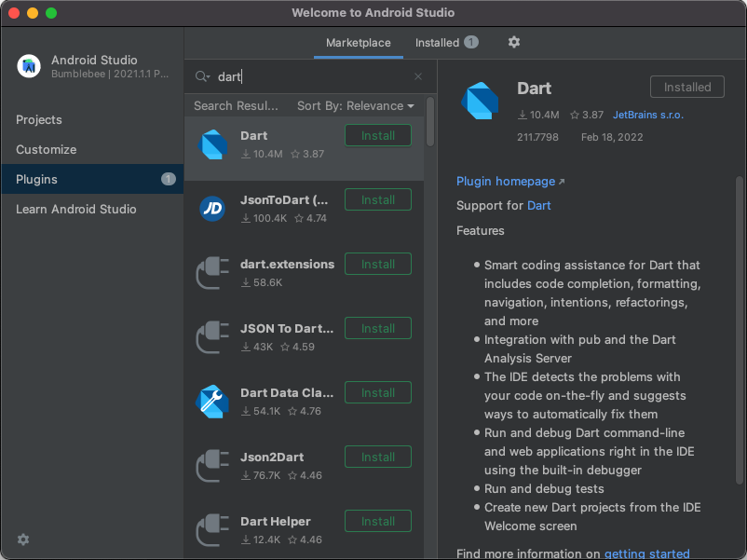Image resolution: width=747 pixels, height=560 pixels.
Task: Click the JSON To Dart plug icon
Action: (212, 337)
